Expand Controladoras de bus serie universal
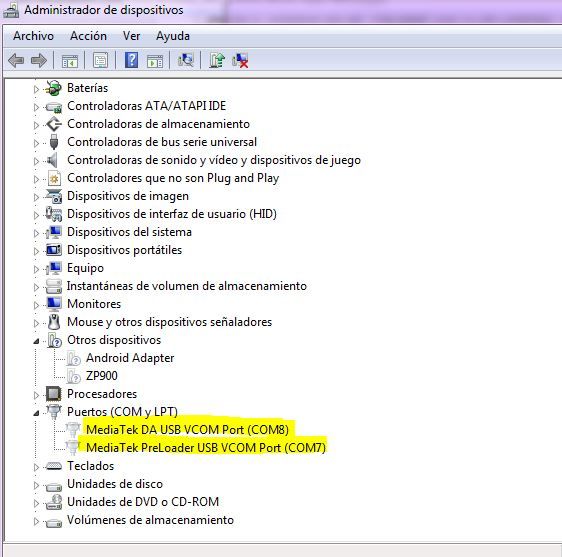This screenshot has height=557, width=562. click(x=36, y=143)
